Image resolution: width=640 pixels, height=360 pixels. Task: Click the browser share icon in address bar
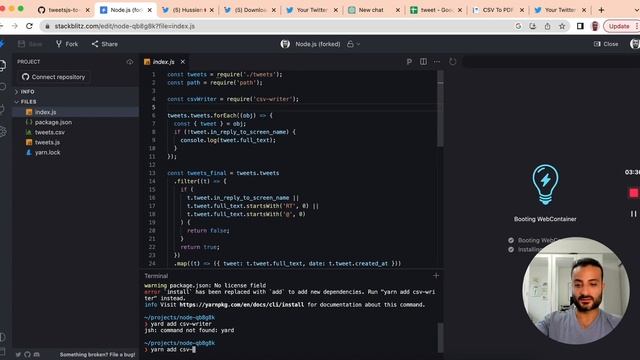tap(547, 26)
